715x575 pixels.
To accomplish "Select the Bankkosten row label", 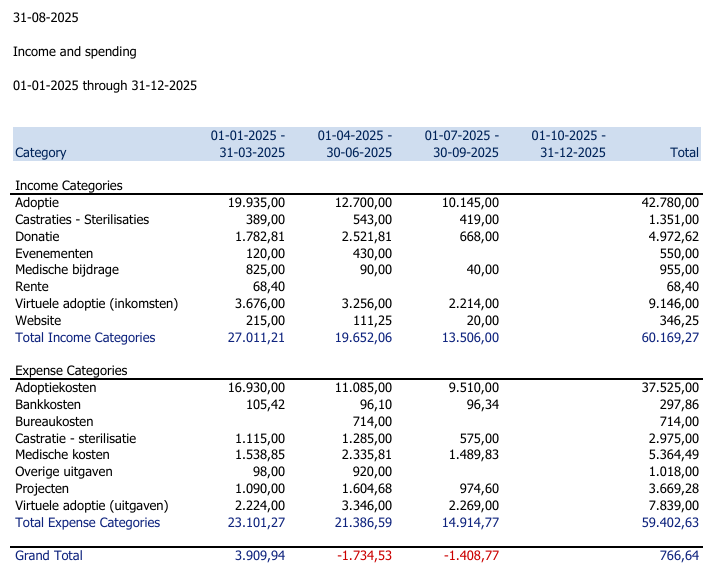I will 48,404.
